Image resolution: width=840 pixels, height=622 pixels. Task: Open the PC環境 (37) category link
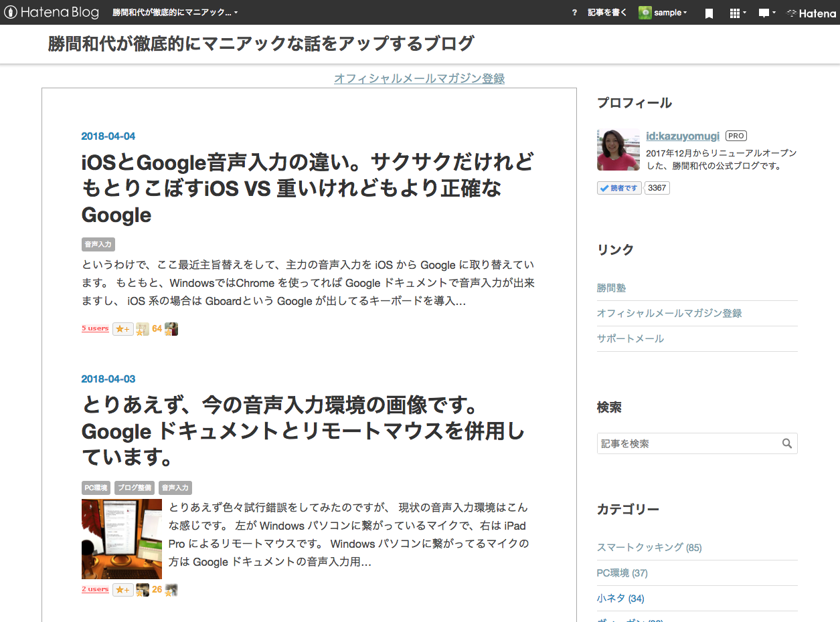pos(622,573)
